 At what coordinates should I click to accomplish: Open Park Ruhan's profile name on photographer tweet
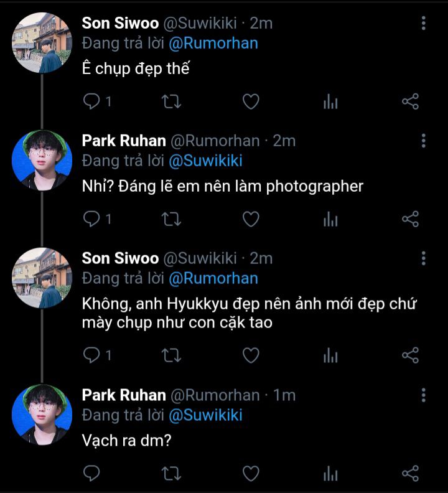(124, 141)
